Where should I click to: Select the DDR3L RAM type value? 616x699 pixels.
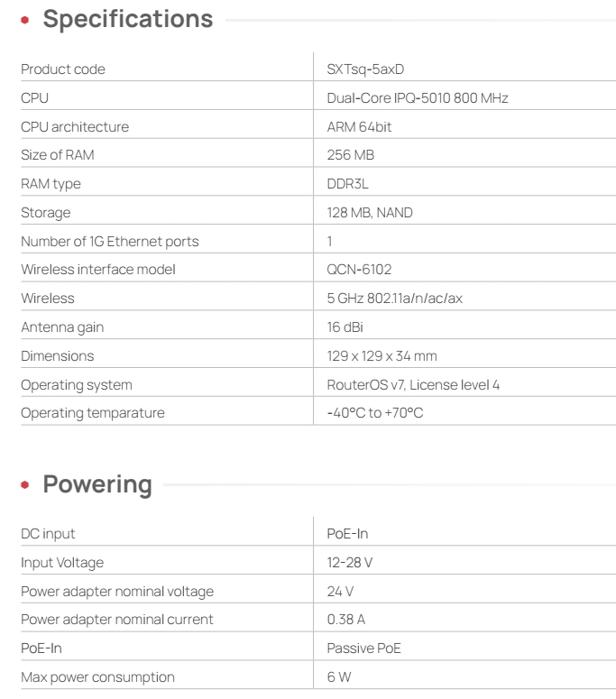[x=348, y=184]
